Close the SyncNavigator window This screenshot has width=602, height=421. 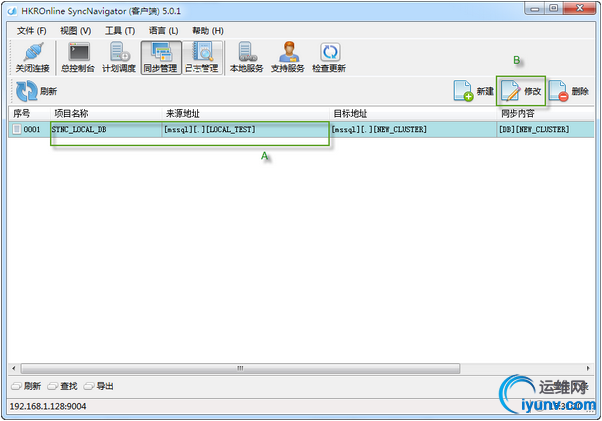pos(580,8)
